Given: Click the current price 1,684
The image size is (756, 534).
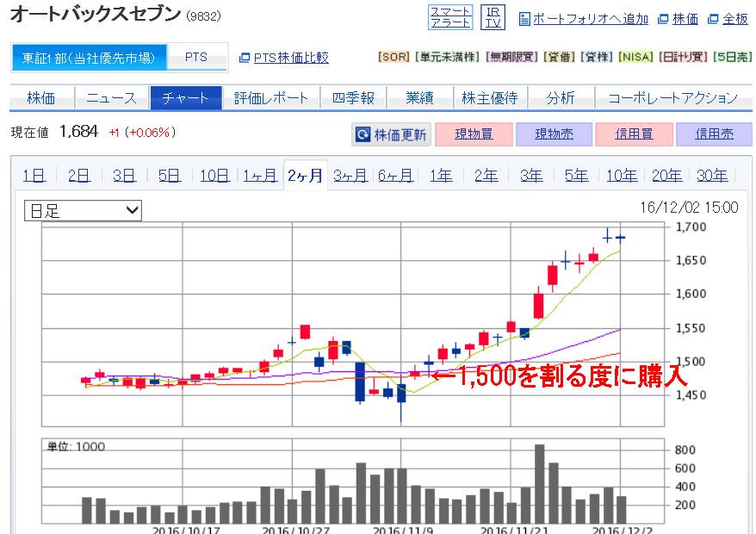Looking at the screenshot, I should coord(78,131).
